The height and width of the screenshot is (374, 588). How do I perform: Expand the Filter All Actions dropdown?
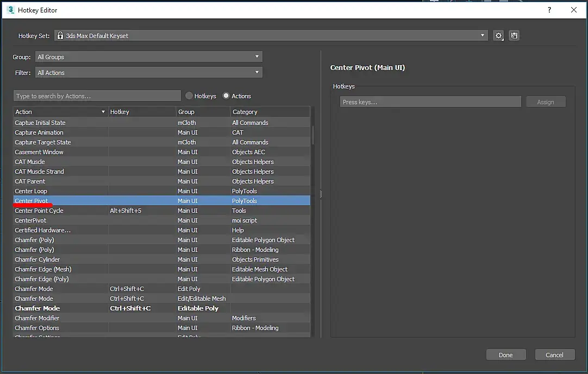click(x=149, y=73)
